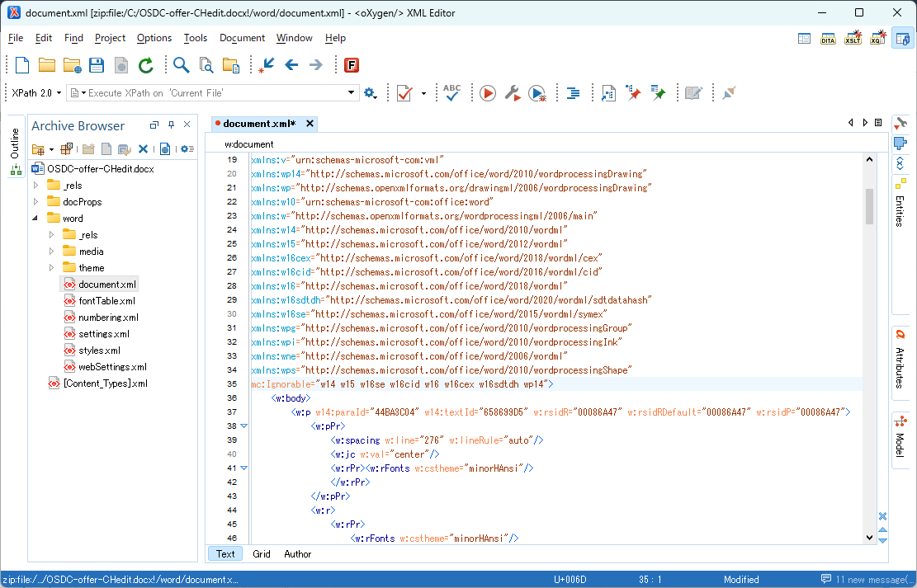Apply the transformation scenario
This screenshot has height=588, width=917.
(x=487, y=92)
